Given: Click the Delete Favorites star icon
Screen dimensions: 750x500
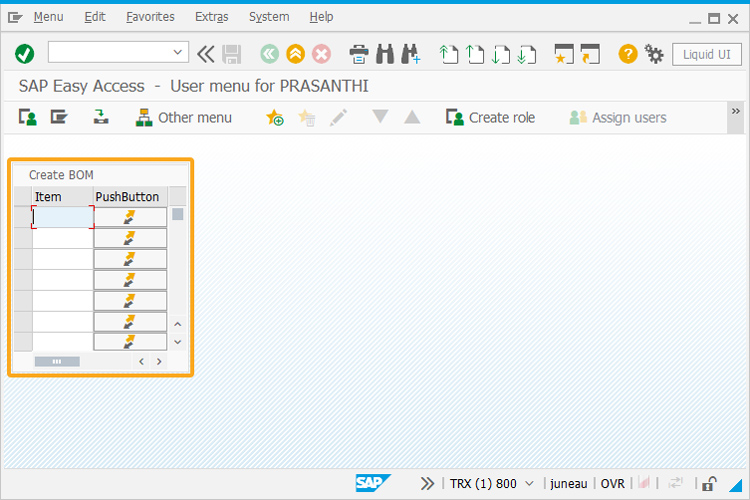Looking at the screenshot, I should click(x=307, y=117).
